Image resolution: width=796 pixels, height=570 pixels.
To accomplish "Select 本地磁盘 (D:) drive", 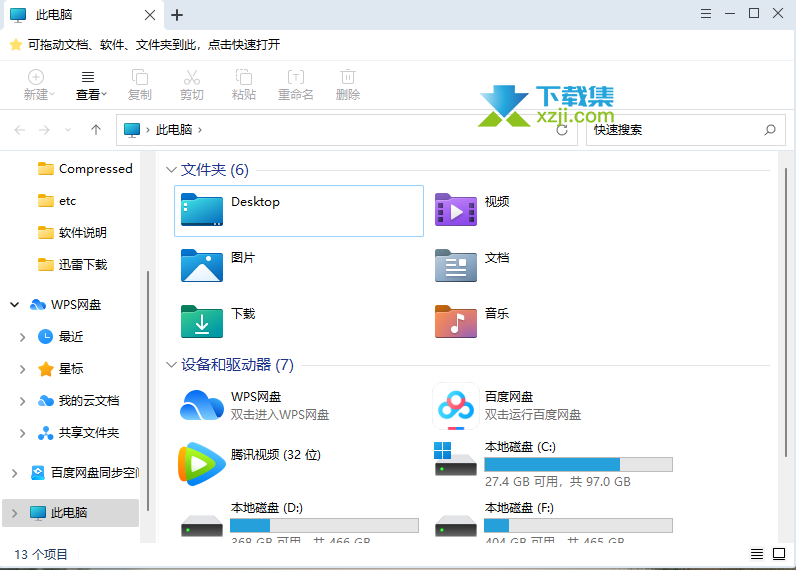I will (300, 523).
